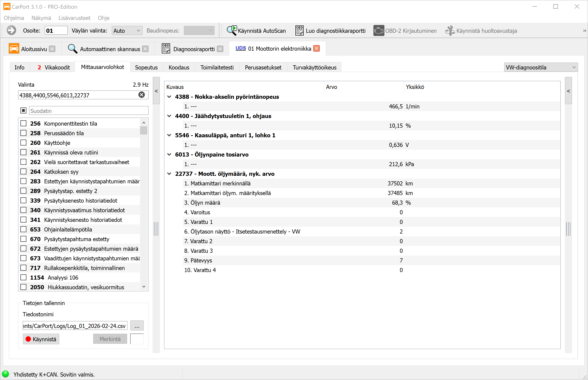Check the 256 Komponenttitestin tila box
The image size is (588, 380).
[x=23, y=123]
